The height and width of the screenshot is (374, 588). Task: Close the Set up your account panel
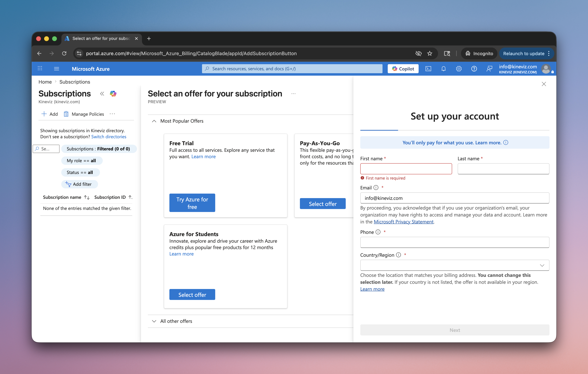pos(544,84)
